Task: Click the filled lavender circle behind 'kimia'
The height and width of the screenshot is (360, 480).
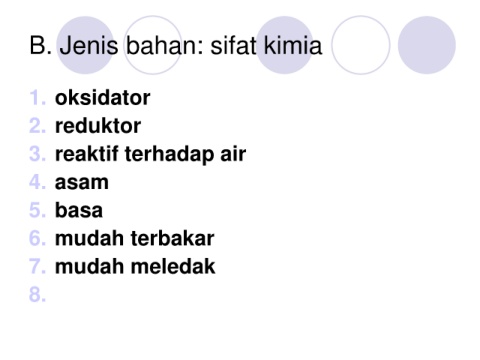Action: point(284,45)
